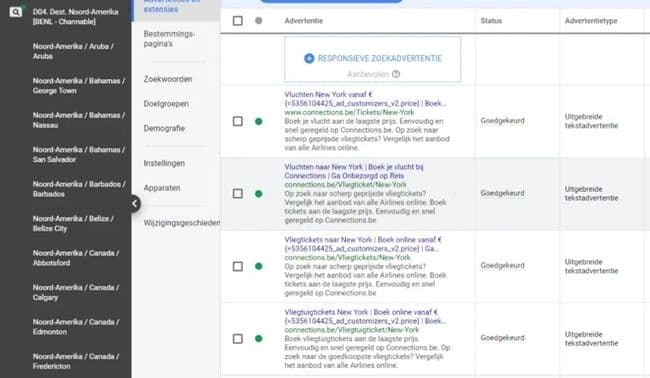This screenshot has width=650, height=378.
Task: Toggle green status dot of Vliegtickets naar New York ad
Action: point(259,266)
